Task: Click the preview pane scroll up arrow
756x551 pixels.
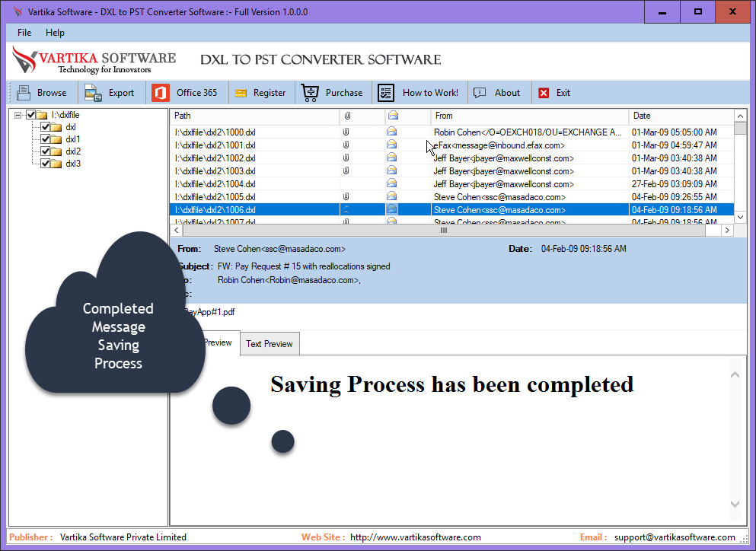Action: click(x=735, y=374)
